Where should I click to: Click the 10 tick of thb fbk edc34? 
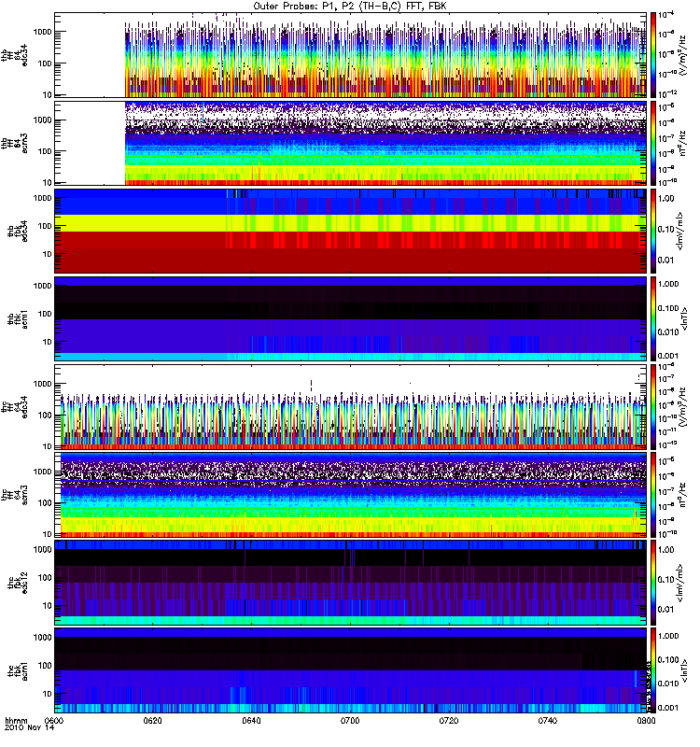[x=47, y=254]
